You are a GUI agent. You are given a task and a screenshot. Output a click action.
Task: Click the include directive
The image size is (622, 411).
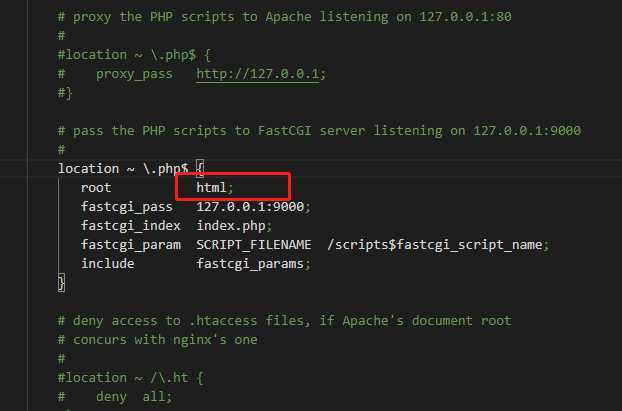[x=108, y=264]
